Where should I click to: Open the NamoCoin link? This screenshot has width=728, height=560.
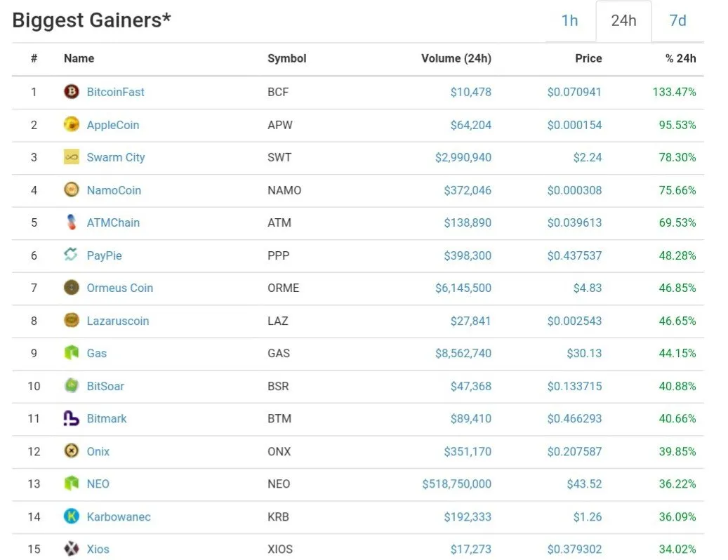click(114, 190)
